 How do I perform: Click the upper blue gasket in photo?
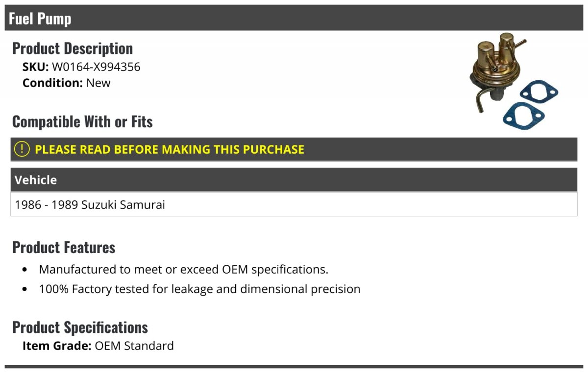539,92
